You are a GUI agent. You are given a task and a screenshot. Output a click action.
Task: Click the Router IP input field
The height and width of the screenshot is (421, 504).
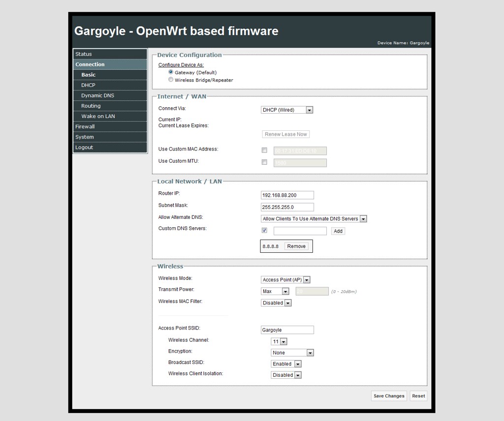287,195
